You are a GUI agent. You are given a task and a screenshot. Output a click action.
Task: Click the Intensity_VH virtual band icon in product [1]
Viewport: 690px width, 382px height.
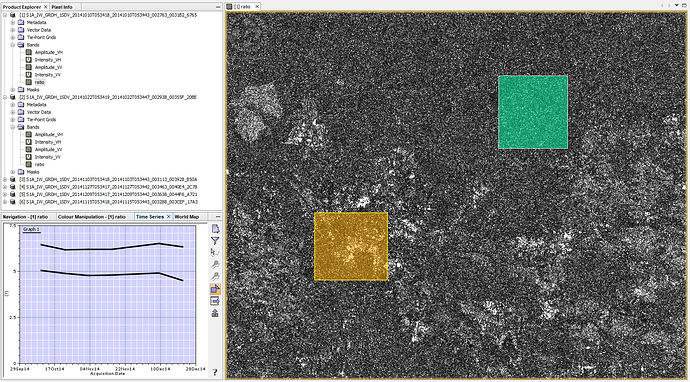[x=29, y=60]
